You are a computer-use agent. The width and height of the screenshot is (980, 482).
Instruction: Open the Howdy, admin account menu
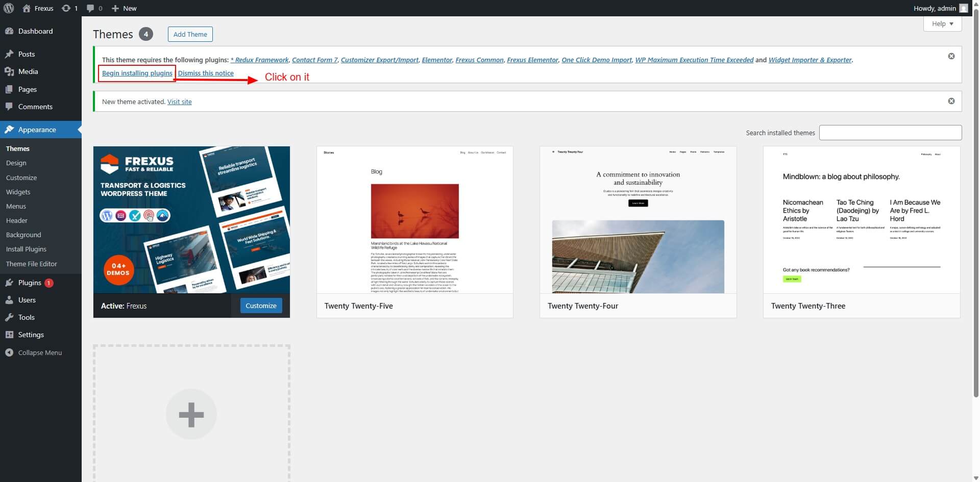pos(934,8)
